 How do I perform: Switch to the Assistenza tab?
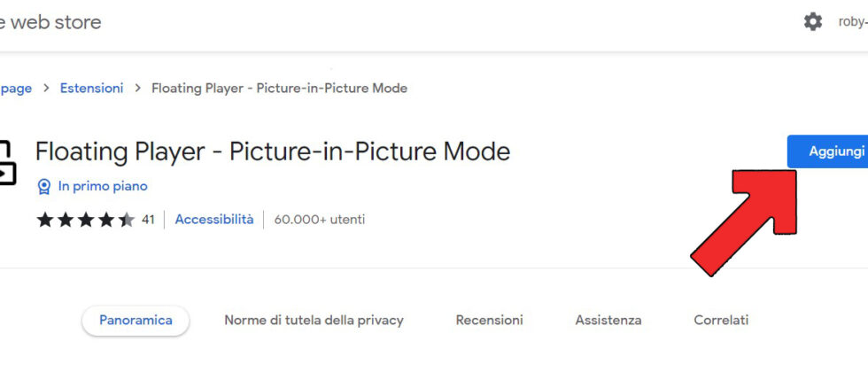[x=608, y=321]
